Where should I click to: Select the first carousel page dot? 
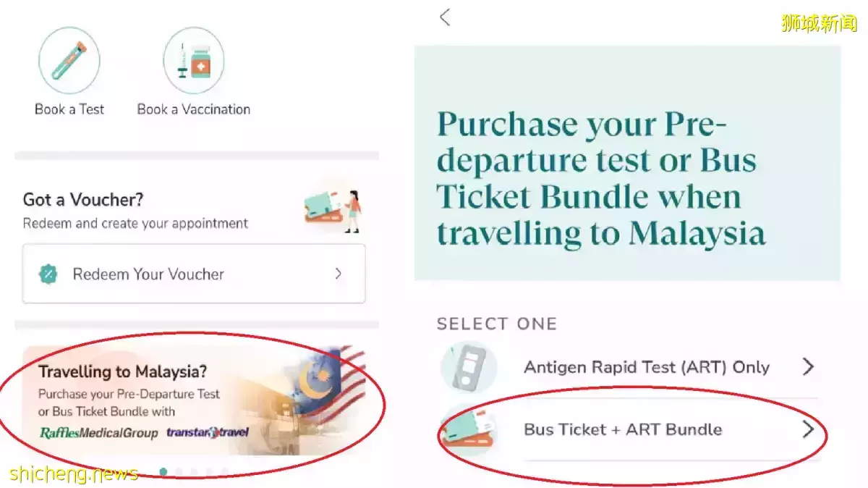click(x=163, y=472)
